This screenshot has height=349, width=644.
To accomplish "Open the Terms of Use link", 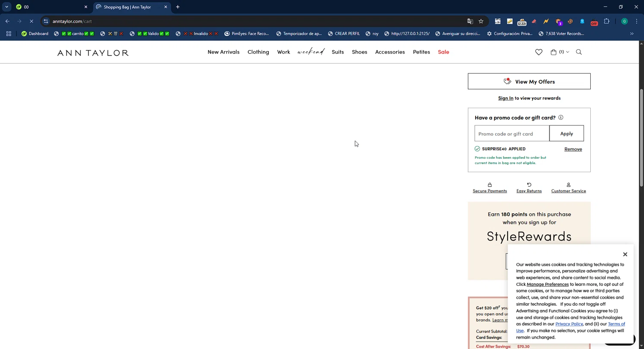I will pyautogui.click(x=617, y=324).
